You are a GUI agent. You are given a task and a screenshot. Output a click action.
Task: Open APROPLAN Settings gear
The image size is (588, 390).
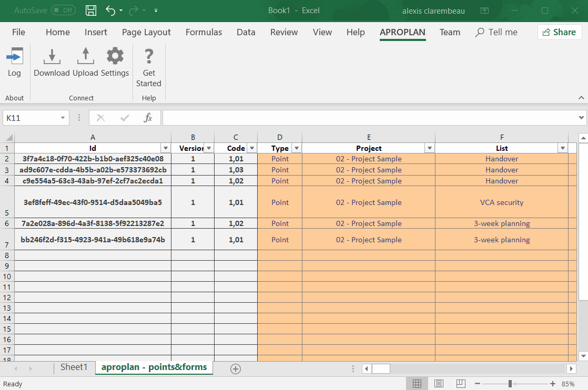click(x=115, y=56)
